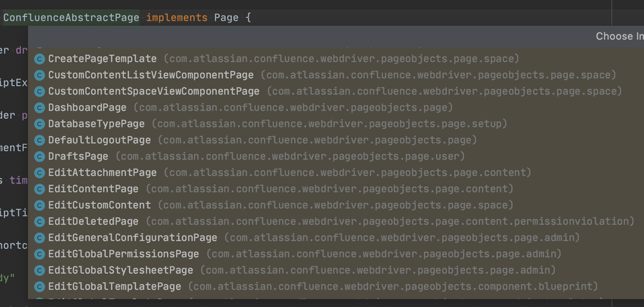Click the class icon beside DraftsPage
Screen dimensions: 644x307
39,156
